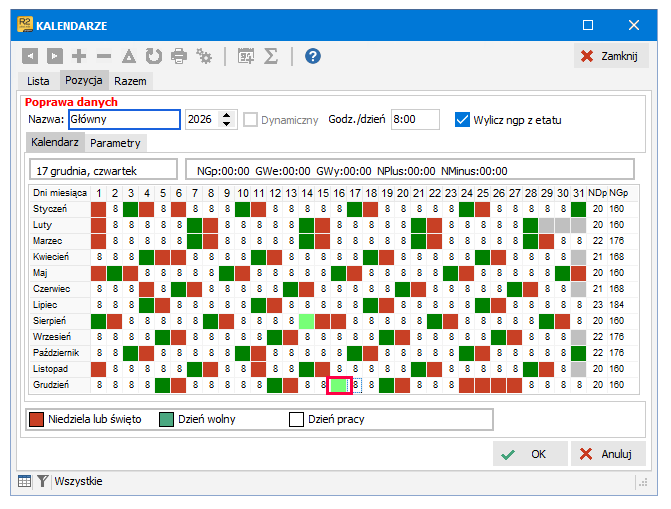The height and width of the screenshot is (509, 671).
Task: Click the calendar export icon in toolbar
Action: pyautogui.click(x=246, y=56)
